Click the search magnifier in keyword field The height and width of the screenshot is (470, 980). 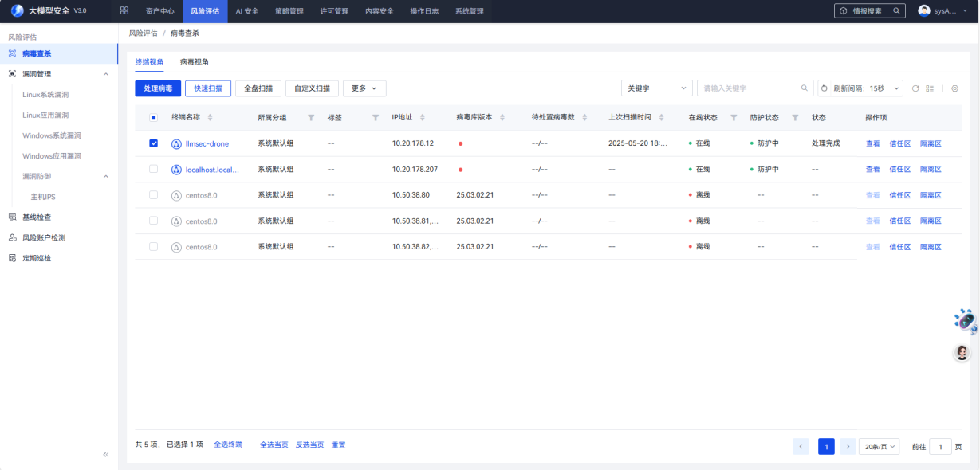pyautogui.click(x=805, y=88)
